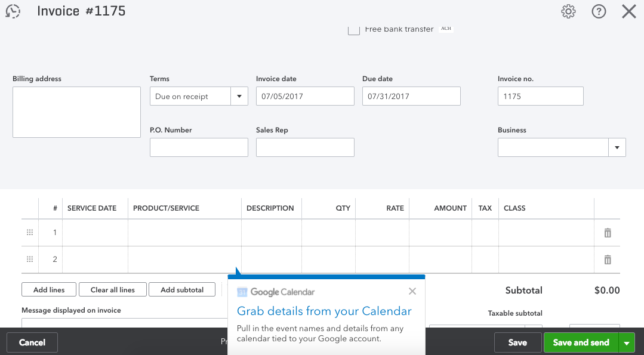Select the Product/Service cell in row 1
Screen dimensions: 644x355
point(184,233)
